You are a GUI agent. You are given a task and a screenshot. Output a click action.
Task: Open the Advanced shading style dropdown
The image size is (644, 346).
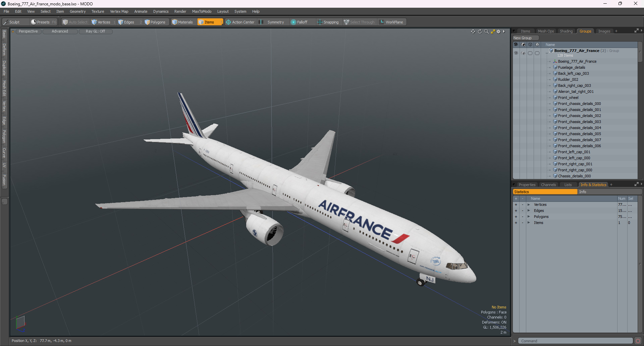[60, 32]
